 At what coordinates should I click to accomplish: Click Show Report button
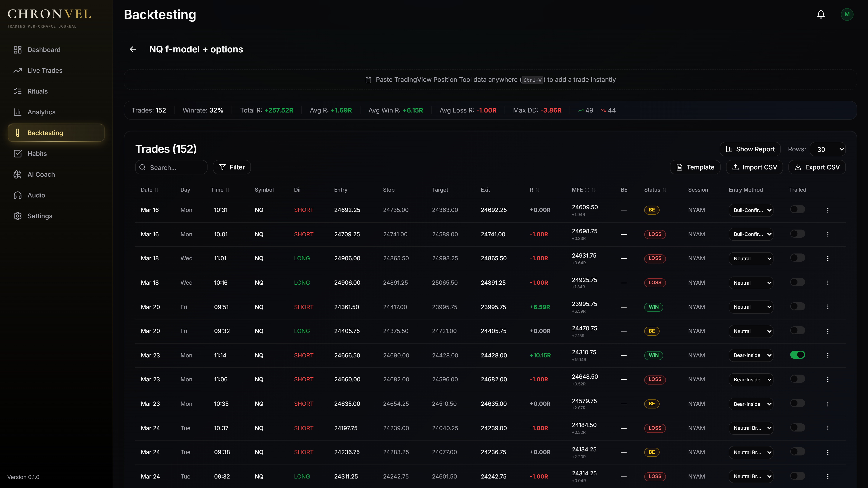[x=750, y=149]
